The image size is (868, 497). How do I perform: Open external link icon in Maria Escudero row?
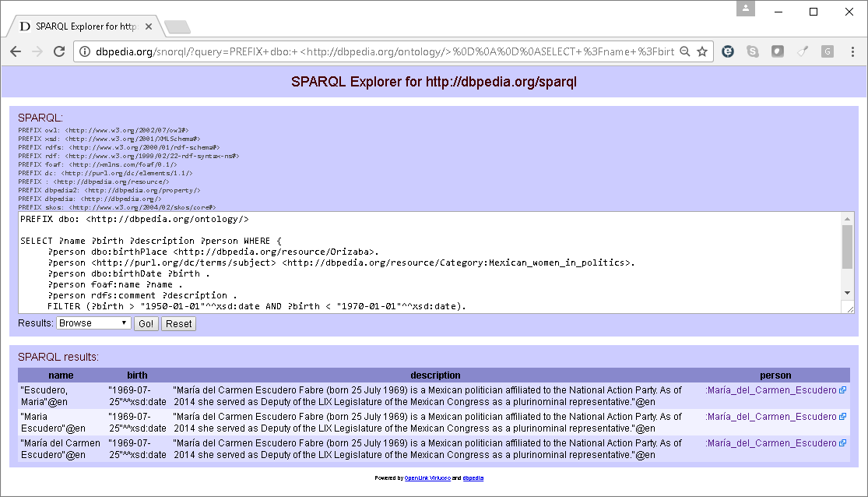(842, 417)
